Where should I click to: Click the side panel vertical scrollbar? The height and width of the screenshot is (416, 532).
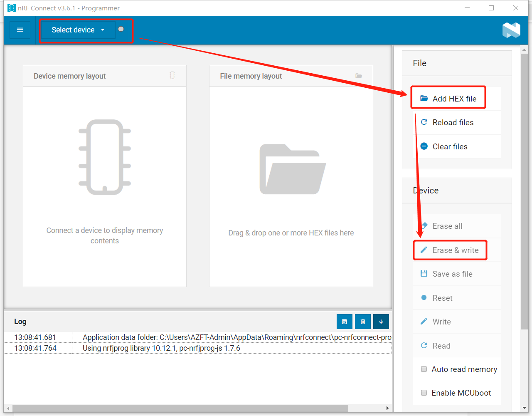tap(524, 191)
